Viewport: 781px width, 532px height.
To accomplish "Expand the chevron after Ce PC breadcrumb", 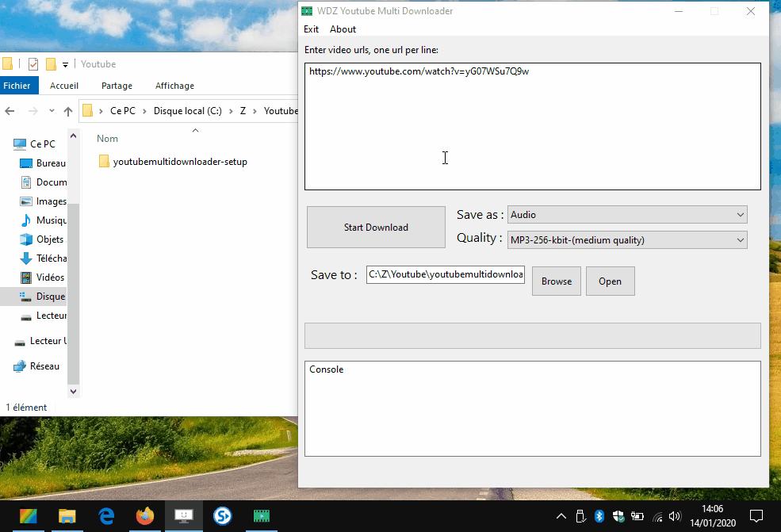I will [x=144, y=111].
